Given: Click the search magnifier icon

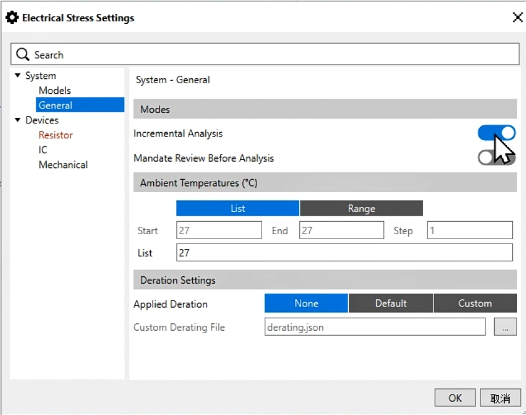Looking at the screenshot, I should click(22, 54).
